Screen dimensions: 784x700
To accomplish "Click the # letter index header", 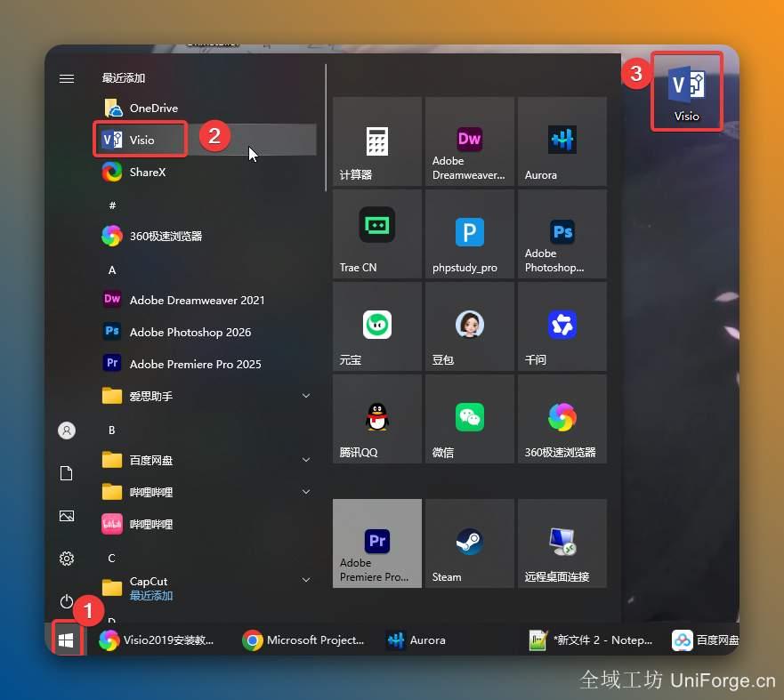I will 112,205.
